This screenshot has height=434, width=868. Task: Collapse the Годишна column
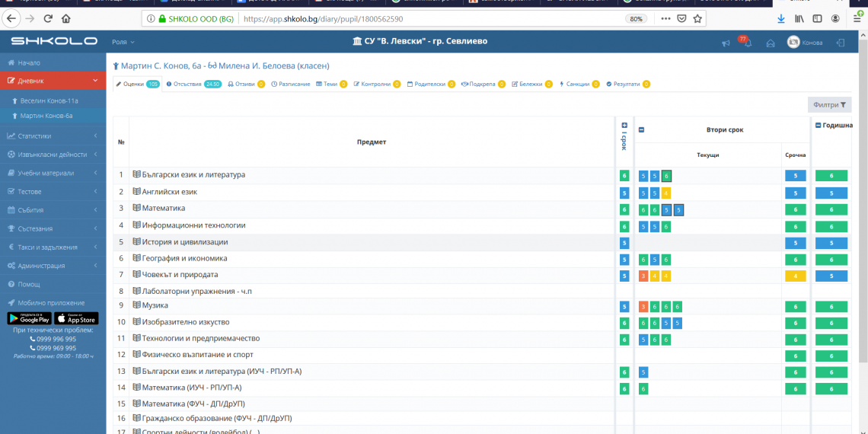818,125
